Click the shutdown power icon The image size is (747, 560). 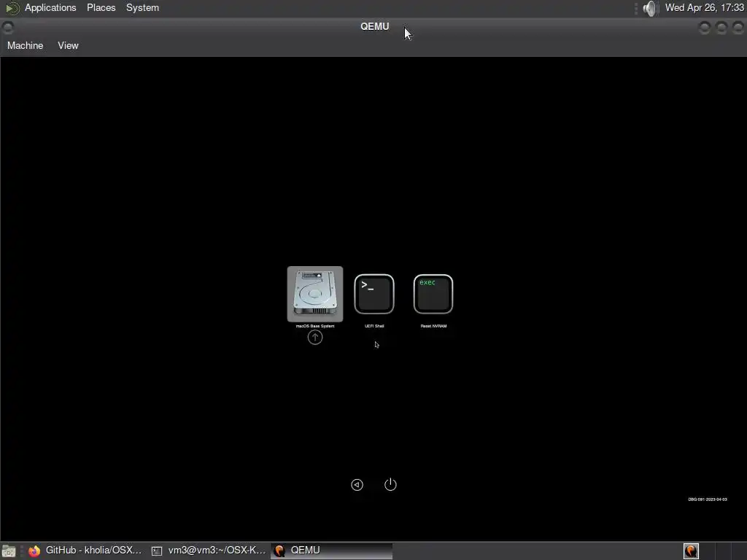(x=390, y=484)
